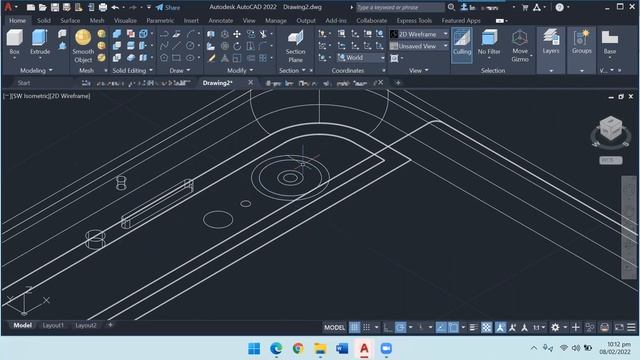The height and width of the screenshot is (360, 640).
Task: Select the Move tool in Modify panel
Action: [x=237, y=34]
